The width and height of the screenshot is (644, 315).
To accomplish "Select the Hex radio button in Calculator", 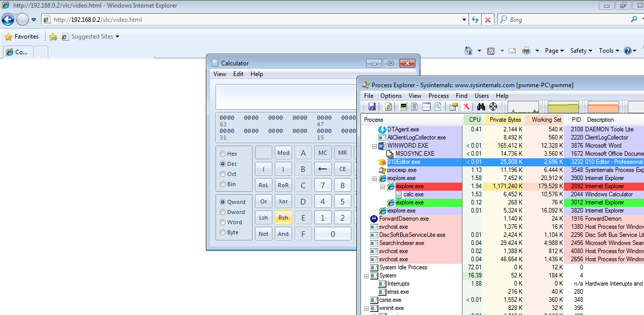I will pos(223,154).
